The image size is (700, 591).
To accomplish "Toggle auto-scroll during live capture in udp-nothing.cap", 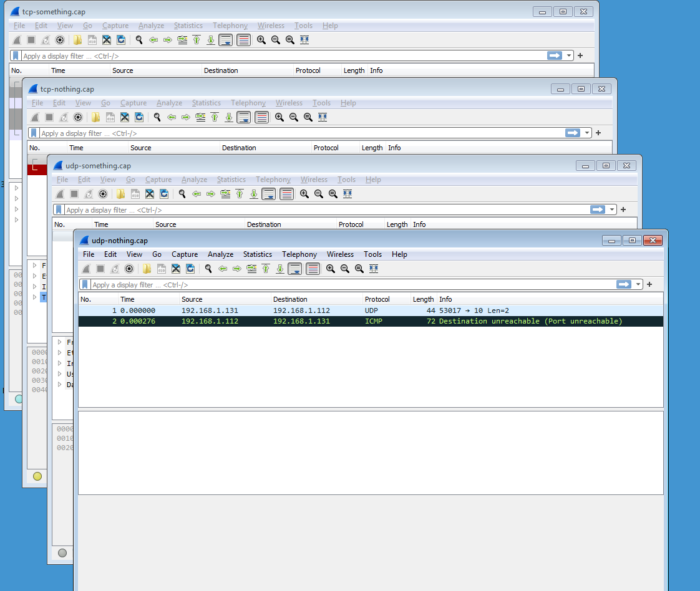I will [295, 269].
